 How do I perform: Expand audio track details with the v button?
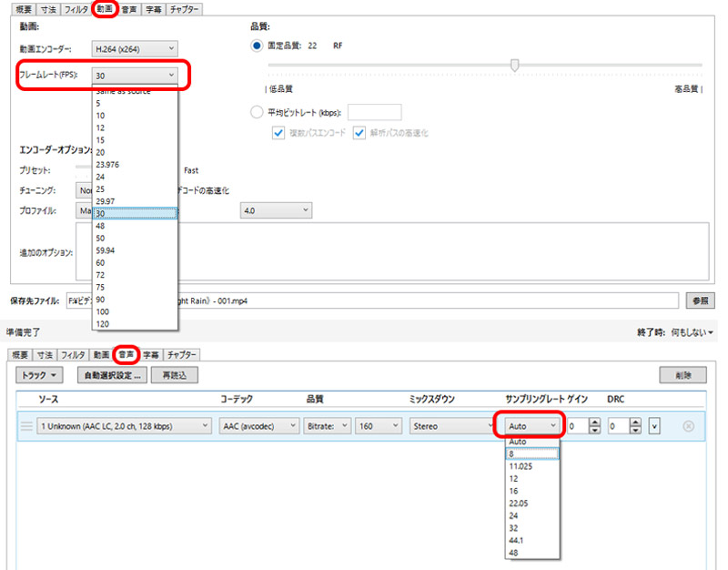pyautogui.click(x=654, y=426)
